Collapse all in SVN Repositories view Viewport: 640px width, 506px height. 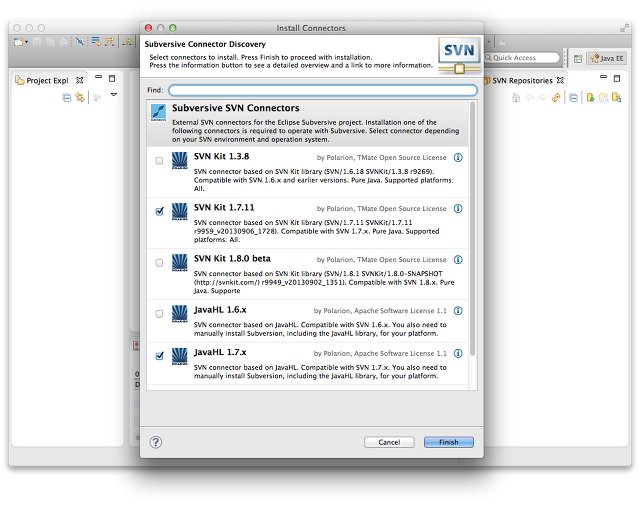[573, 98]
